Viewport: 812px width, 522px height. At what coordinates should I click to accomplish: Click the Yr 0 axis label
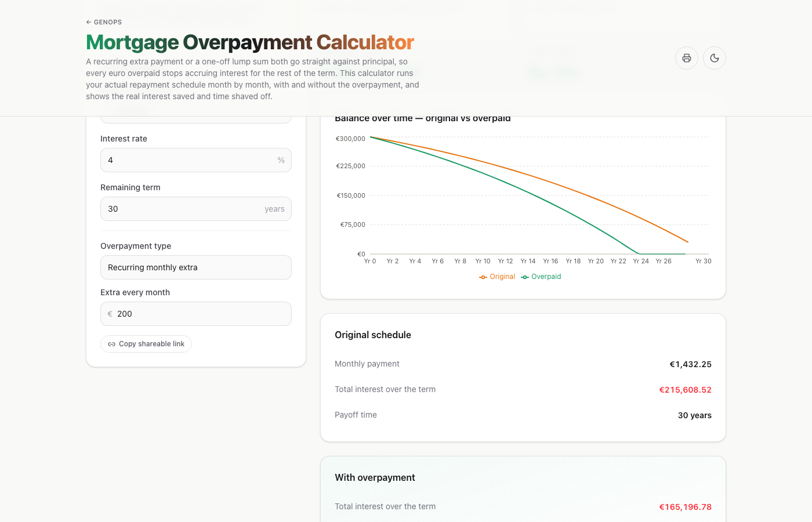(370, 261)
